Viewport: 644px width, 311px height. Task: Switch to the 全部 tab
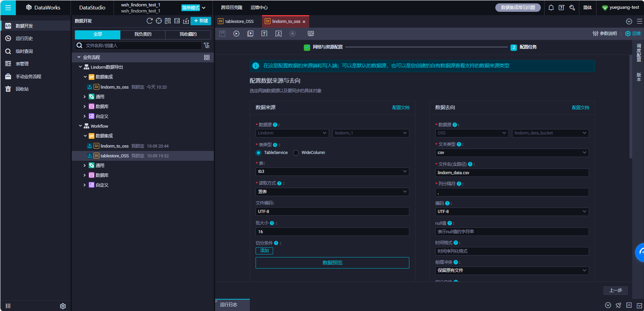coord(98,34)
